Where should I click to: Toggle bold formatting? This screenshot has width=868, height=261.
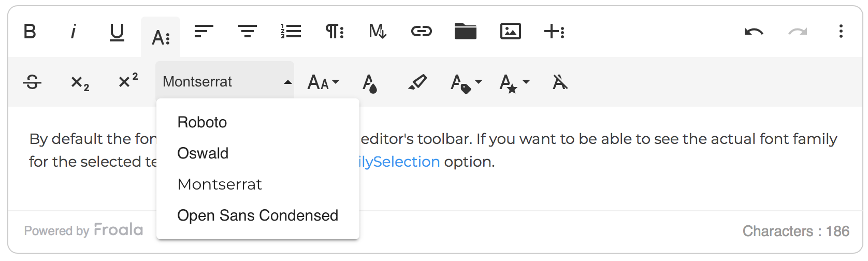pos(30,32)
